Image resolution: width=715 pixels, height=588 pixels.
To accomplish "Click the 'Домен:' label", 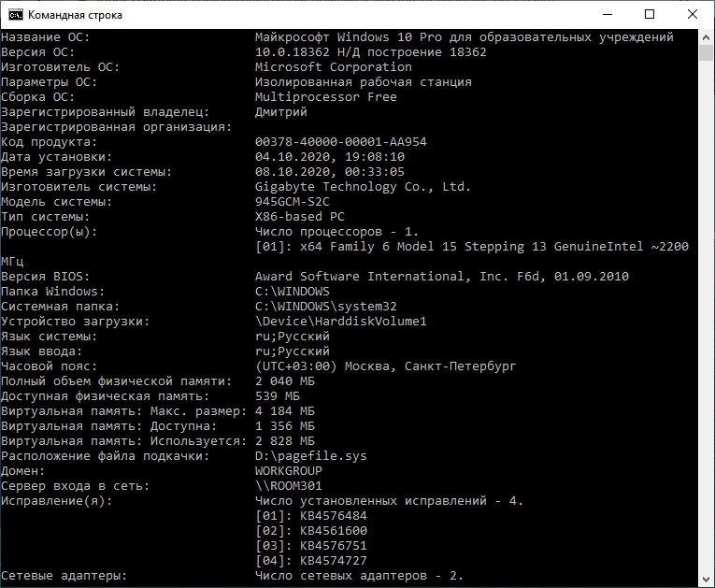I will click(x=23, y=471).
